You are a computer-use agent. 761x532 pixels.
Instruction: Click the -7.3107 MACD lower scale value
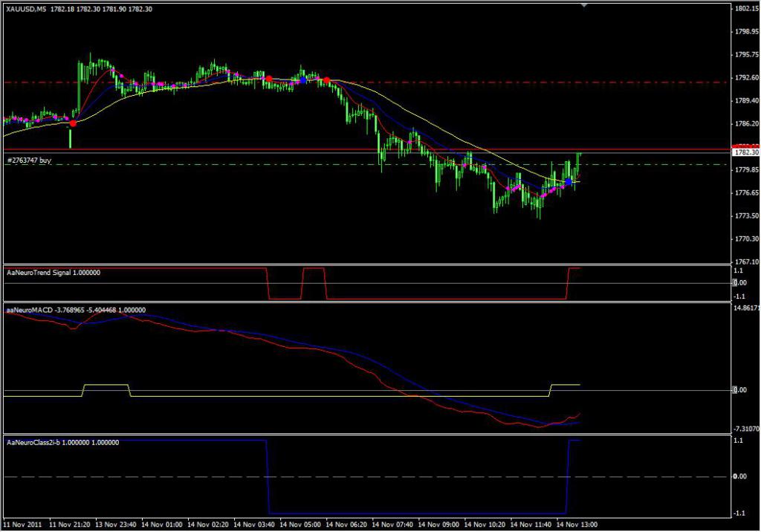(x=747, y=429)
